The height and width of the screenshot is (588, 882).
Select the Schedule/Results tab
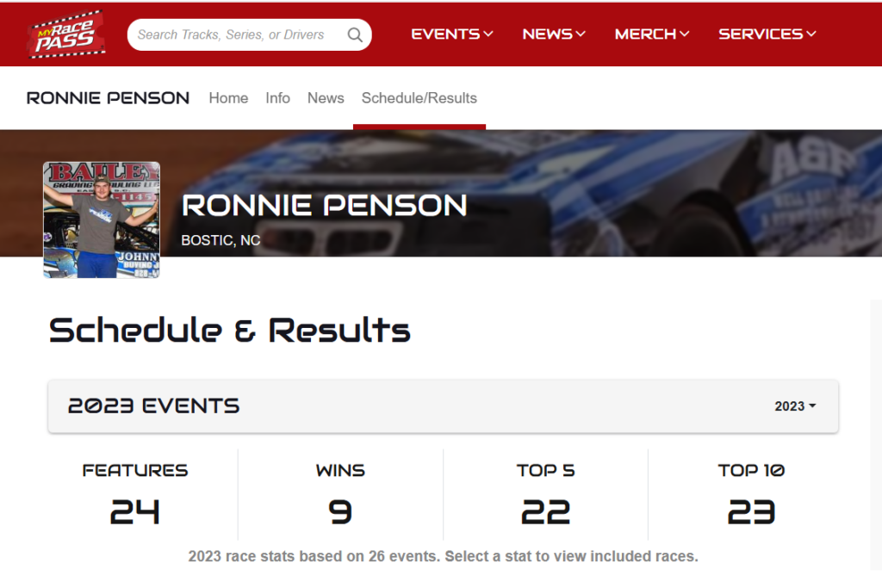pyautogui.click(x=419, y=98)
